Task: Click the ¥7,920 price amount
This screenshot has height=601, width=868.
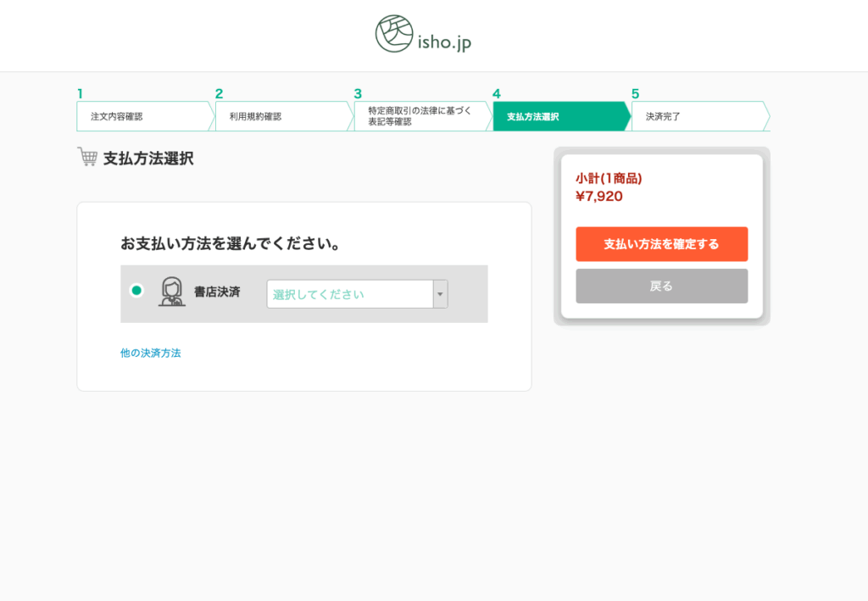Action: 599,197
